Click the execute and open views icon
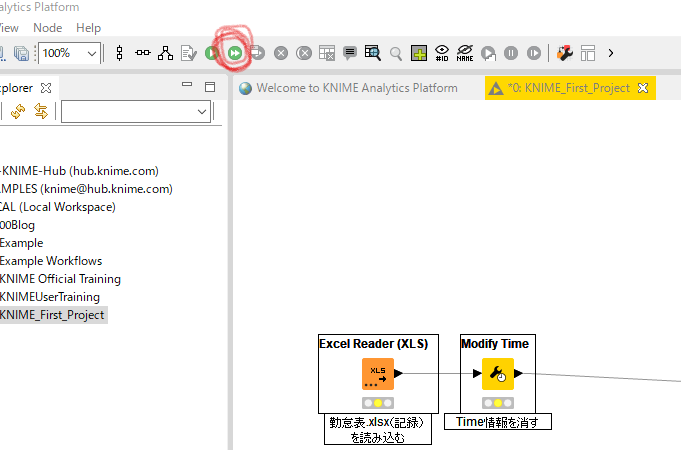The width and height of the screenshot is (681, 450). 258,53
